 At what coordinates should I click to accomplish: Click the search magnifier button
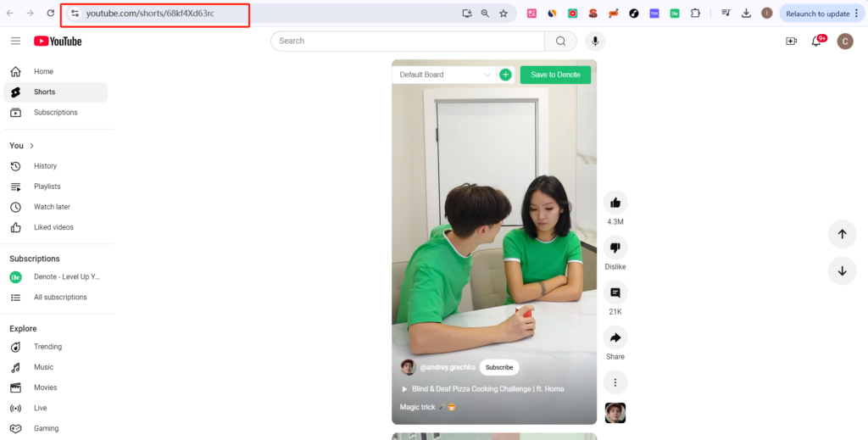pyautogui.click(x=561, y=41)
